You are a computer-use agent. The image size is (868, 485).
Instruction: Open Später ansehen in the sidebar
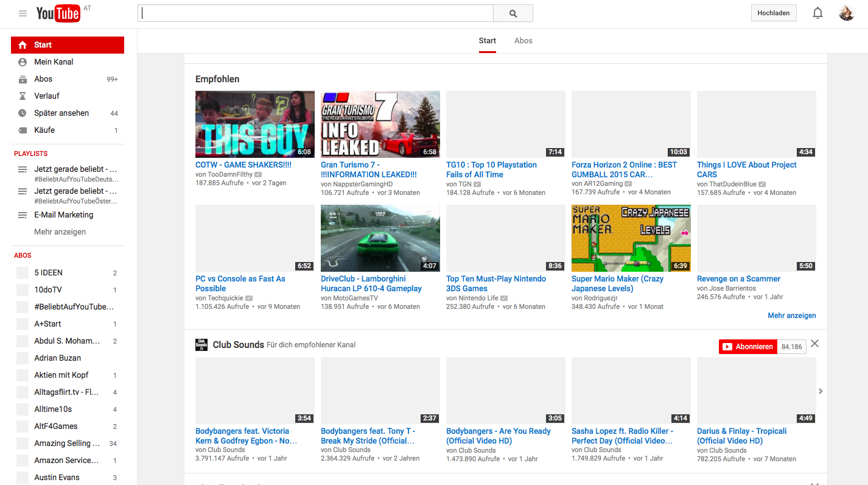[68, 113]
